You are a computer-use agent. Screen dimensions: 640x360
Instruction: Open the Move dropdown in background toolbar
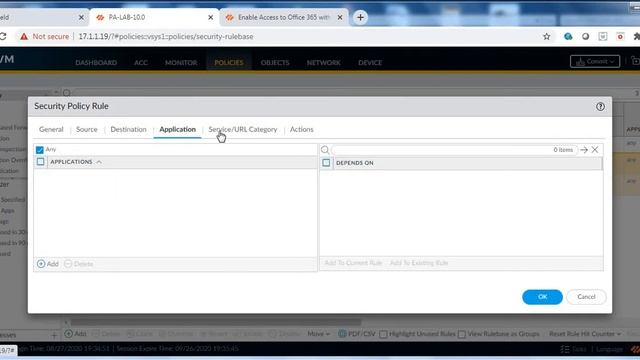pyautogui.click(x=318, y=333)
